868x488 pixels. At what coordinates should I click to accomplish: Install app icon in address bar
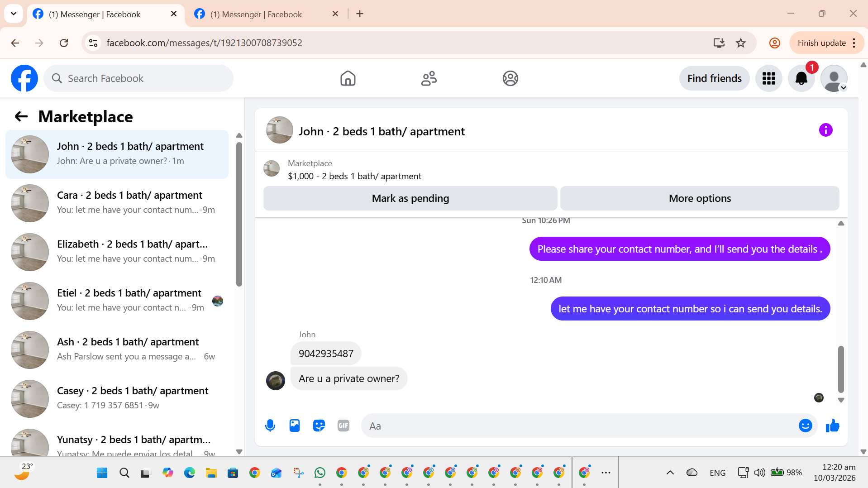pos(719,43)
